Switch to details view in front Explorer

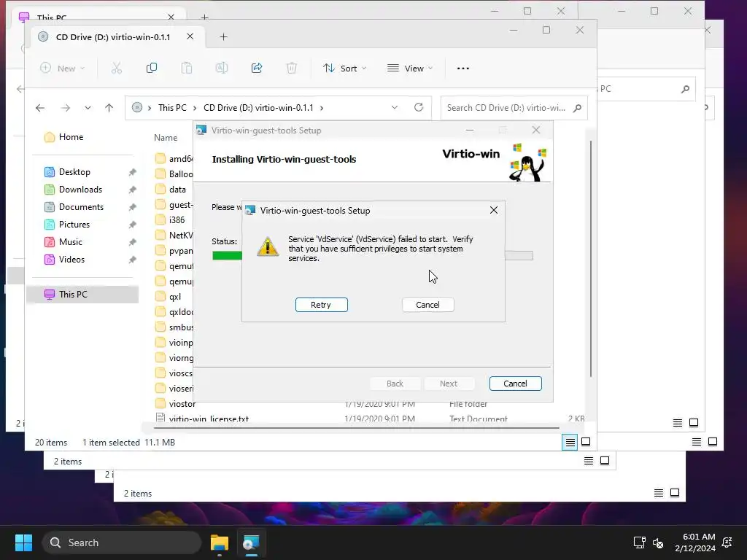coord(570,443)
